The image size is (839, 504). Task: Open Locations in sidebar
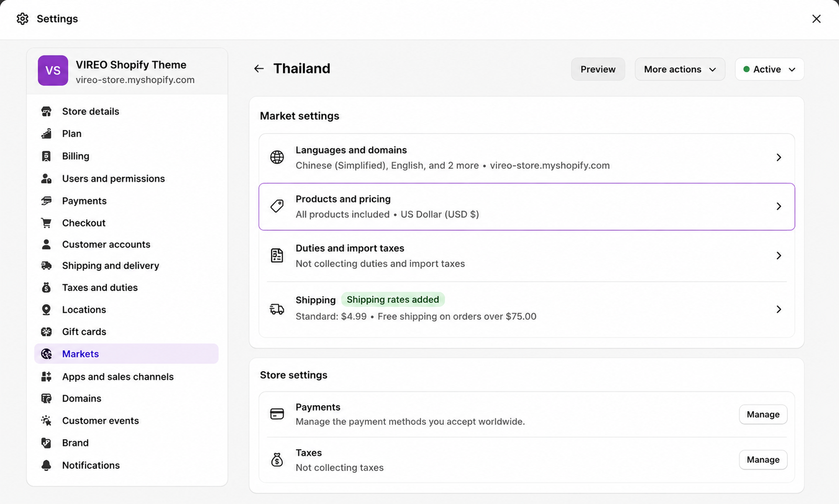coord(126,310)
